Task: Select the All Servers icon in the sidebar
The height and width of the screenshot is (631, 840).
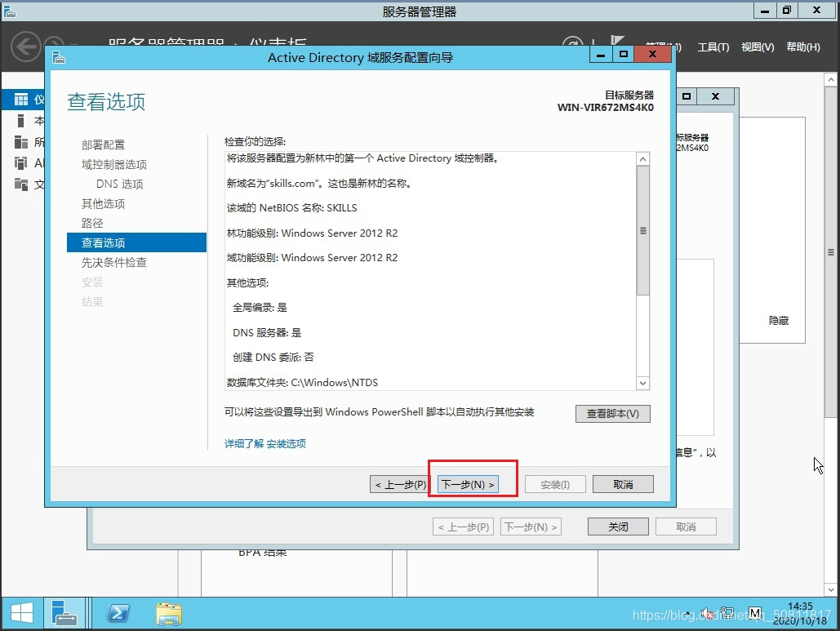Action: click(21, 142)
